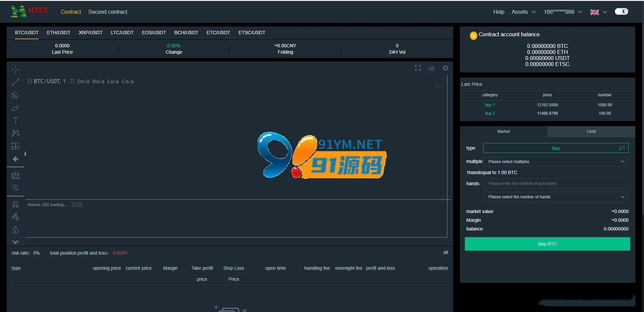
Task: Open the Please select multiples dropdown
Action: point(556,162)
